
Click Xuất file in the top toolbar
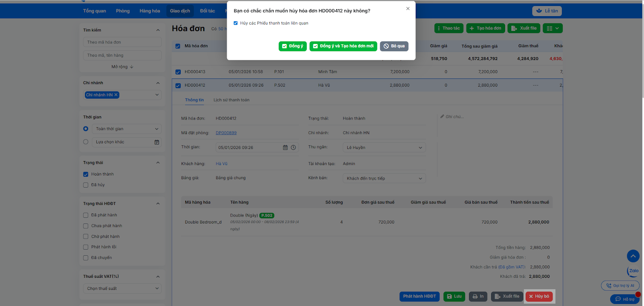tap(524, 28)
